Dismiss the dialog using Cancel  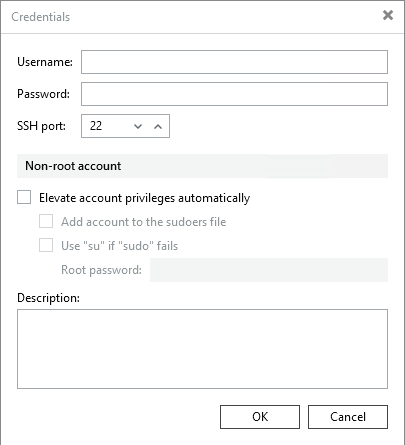348,417
